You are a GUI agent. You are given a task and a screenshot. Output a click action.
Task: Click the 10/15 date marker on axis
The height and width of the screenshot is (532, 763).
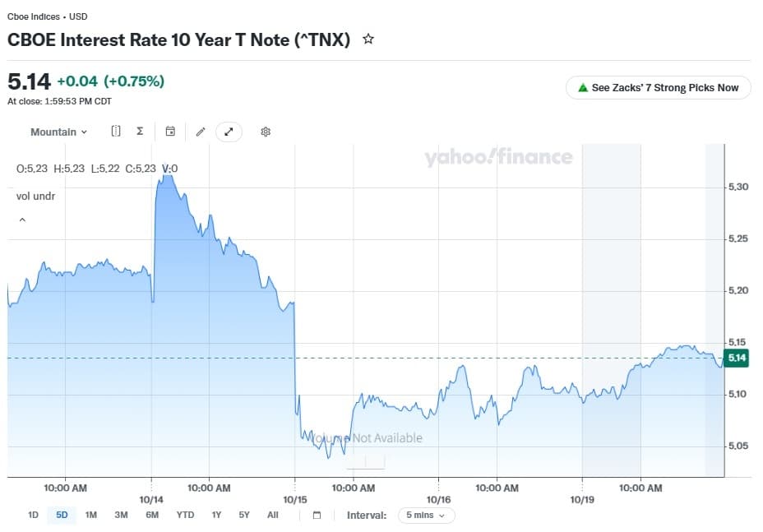pyautogui.click(x=295, y=499)
